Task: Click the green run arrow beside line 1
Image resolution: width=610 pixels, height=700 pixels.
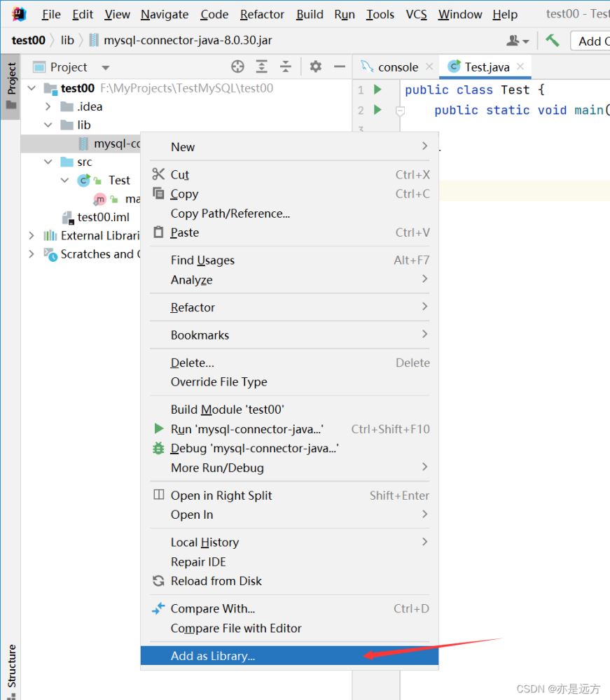Action: 377,90
